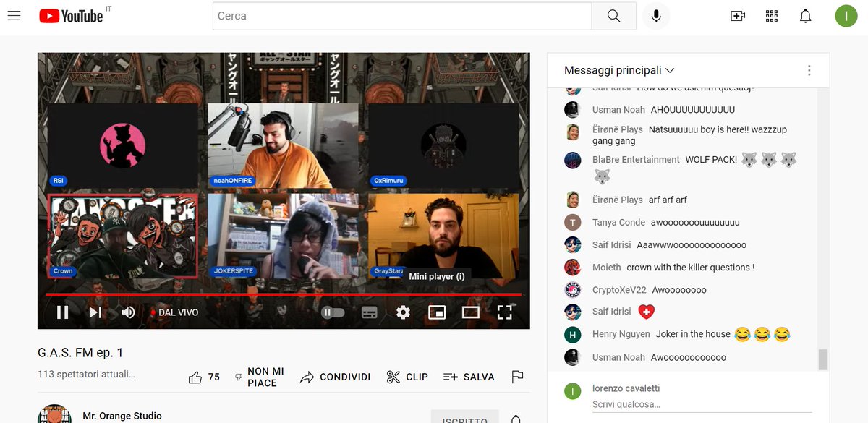Go to the YouTube home logo

(x=71, y=16)
